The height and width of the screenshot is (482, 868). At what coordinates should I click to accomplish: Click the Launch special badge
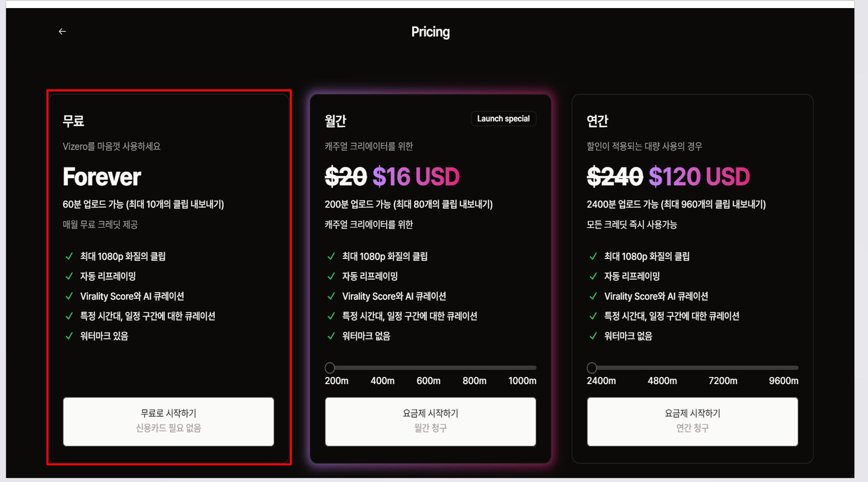click(503, 119)
